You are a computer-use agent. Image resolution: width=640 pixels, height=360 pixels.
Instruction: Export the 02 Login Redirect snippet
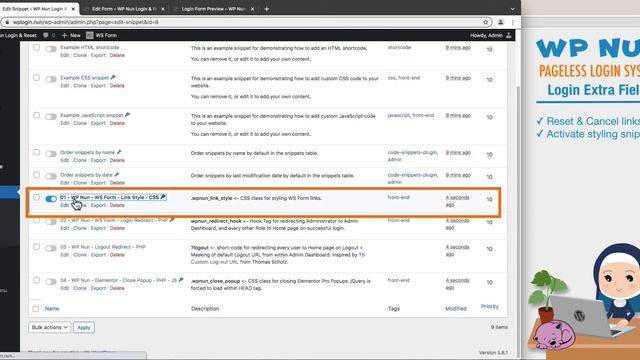(x=98, y=228)
